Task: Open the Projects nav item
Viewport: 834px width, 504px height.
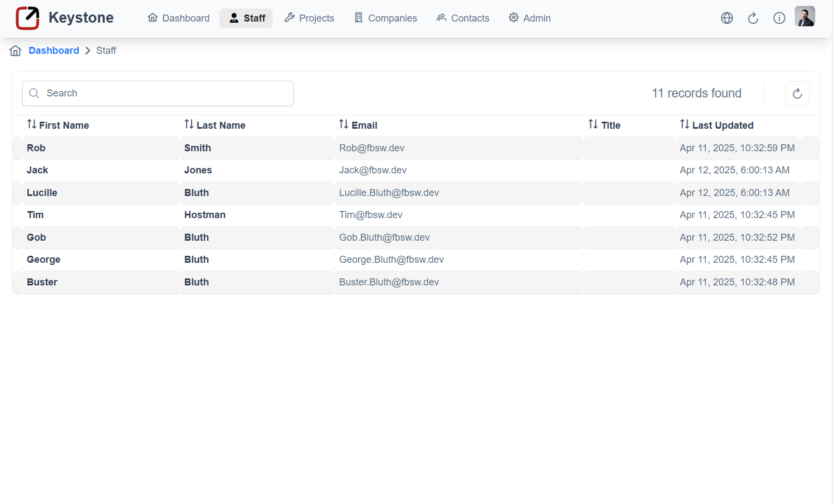Action: [309, 18]
